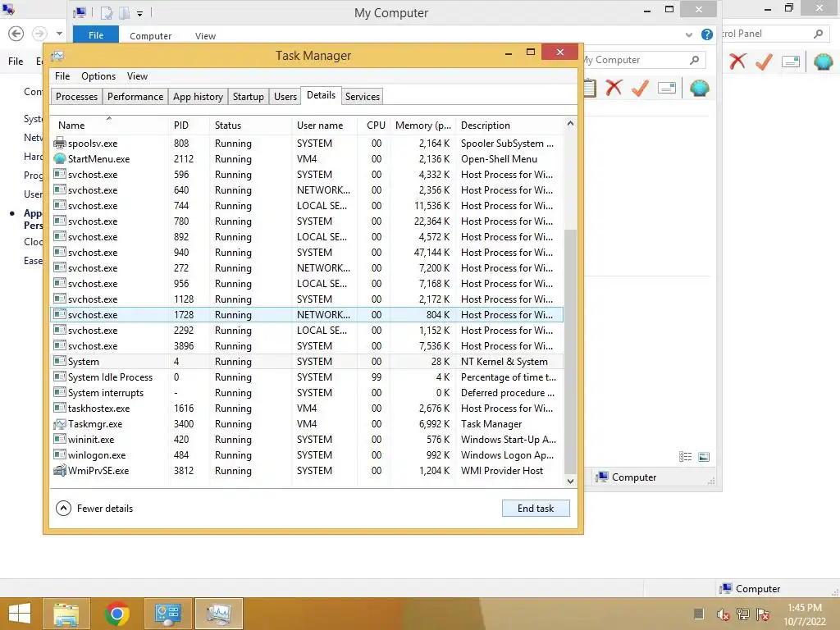Viewport: 840px width, 630px height.
Task: Switch to the Services tab
Action: pos(362,97)
